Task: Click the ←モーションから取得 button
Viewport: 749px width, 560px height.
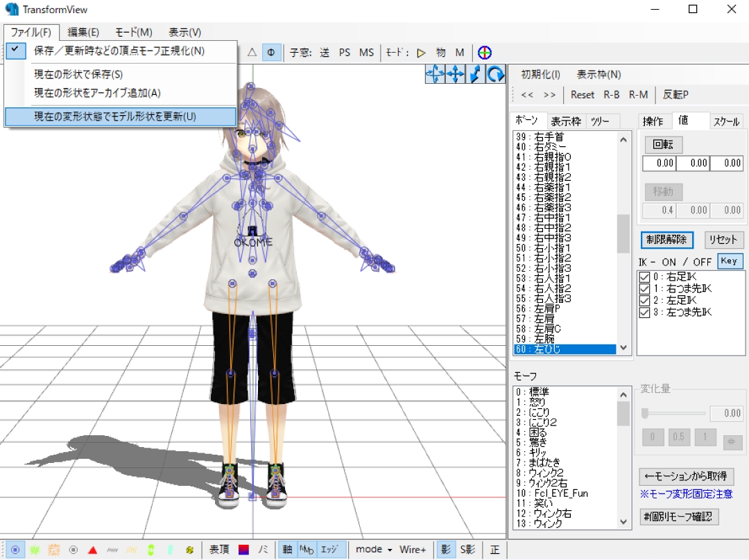Action: [686, 477]
